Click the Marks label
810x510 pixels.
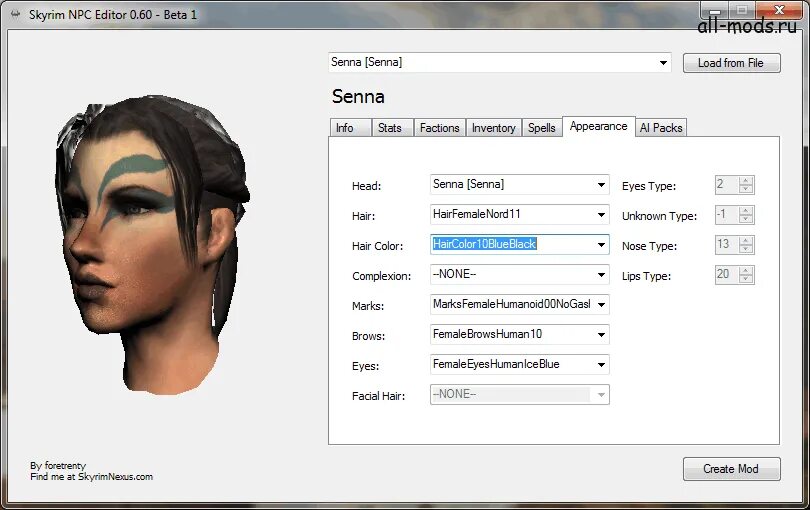tap(368, 306)
